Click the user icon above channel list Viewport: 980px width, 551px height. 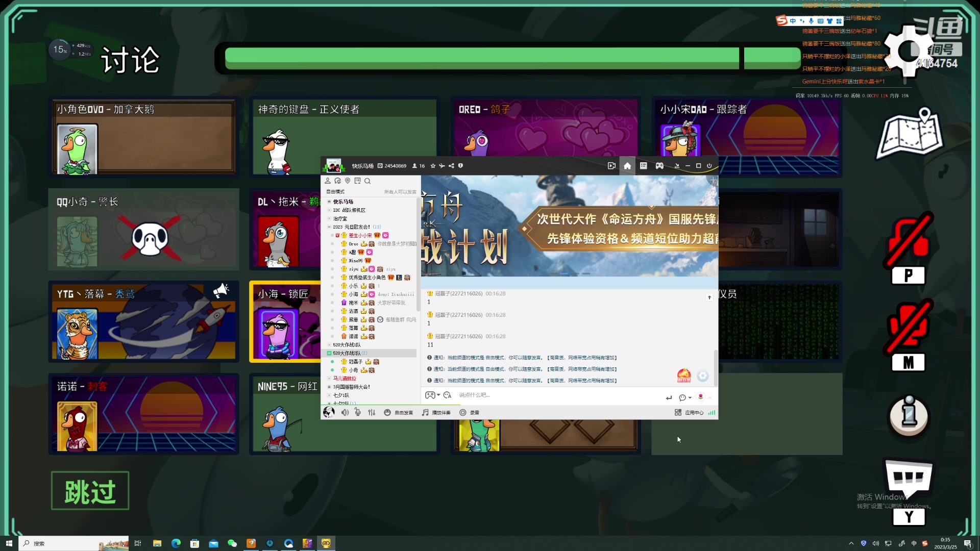pyautogui.click(x=328, y=181)
